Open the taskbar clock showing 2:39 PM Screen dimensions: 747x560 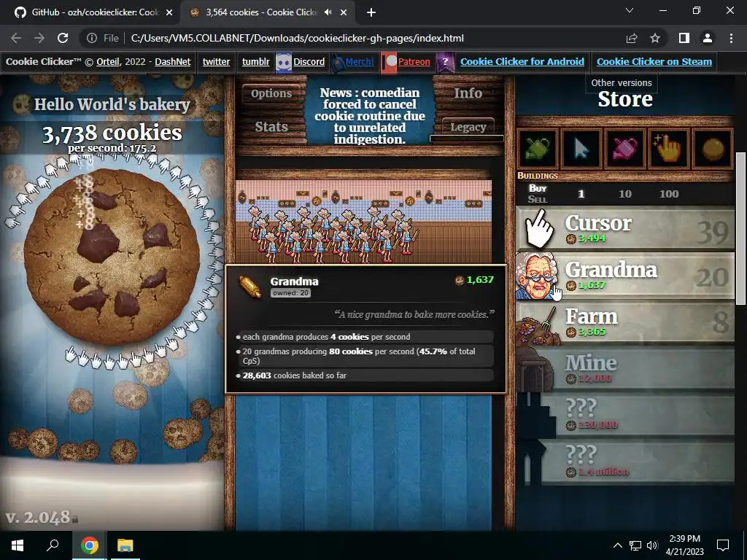click(x=684, y=545)
